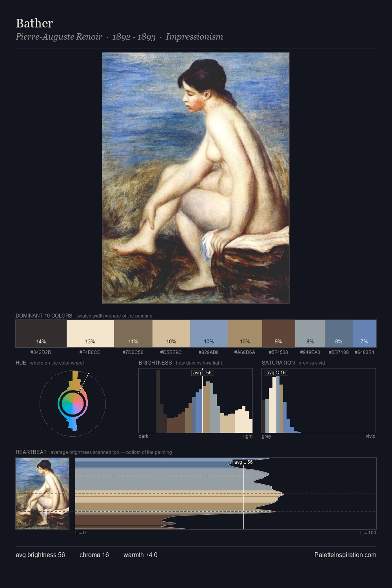Click the hex label #F4E6CC
392x588 pixels.
90,352
